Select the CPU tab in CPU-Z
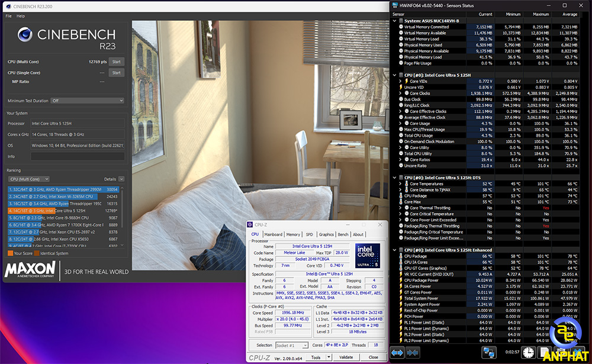 255,234
